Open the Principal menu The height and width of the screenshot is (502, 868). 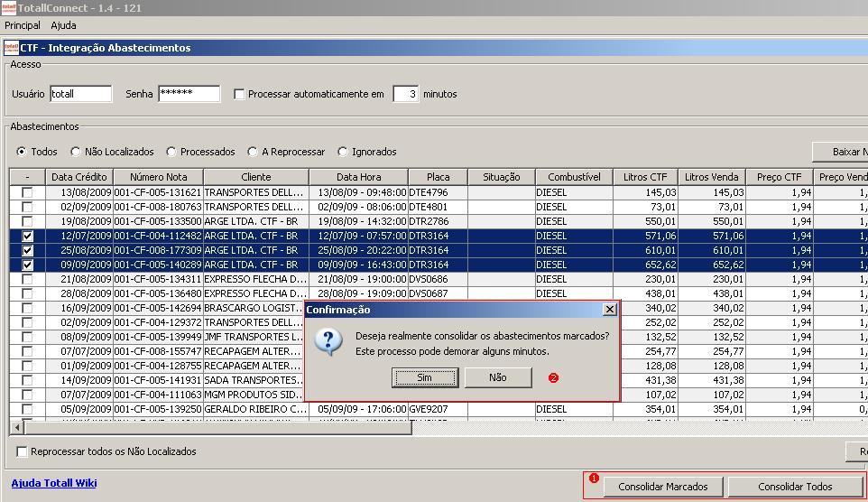pos(23,25)
